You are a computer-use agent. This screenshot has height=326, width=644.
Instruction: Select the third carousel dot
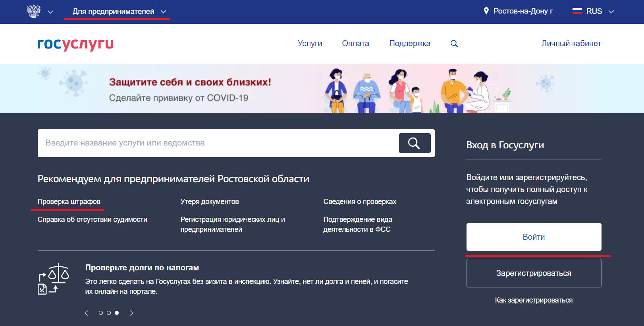coord(117,313)
